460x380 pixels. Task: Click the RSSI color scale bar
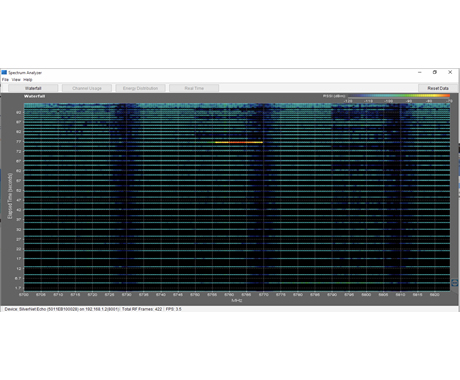[x=399, y=96]
